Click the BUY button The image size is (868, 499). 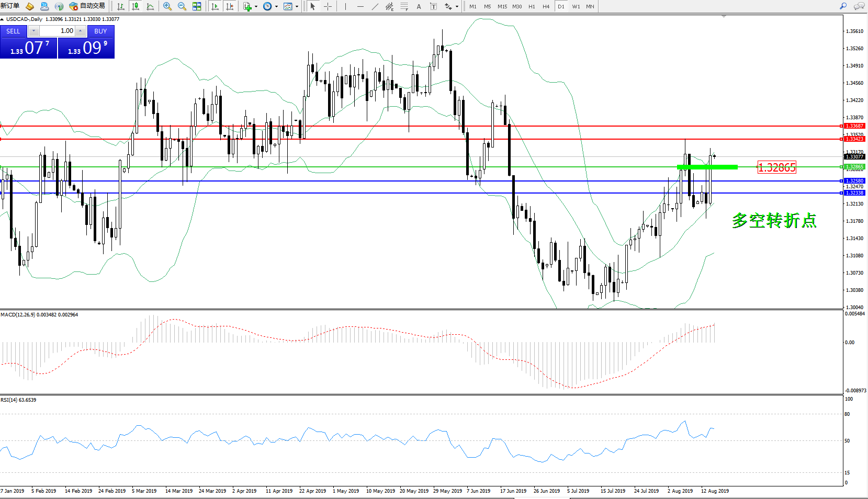click(x=100, y=31)
